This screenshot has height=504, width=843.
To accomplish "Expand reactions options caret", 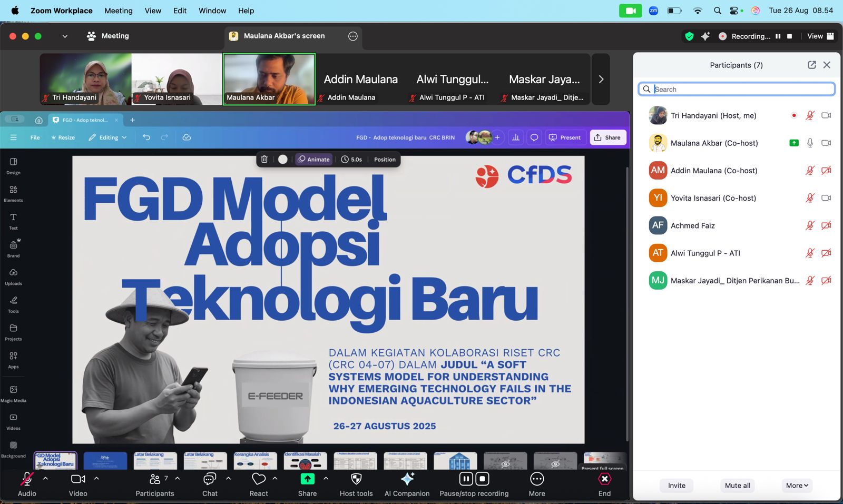I will pyautogui.click(x=275, y=479).
